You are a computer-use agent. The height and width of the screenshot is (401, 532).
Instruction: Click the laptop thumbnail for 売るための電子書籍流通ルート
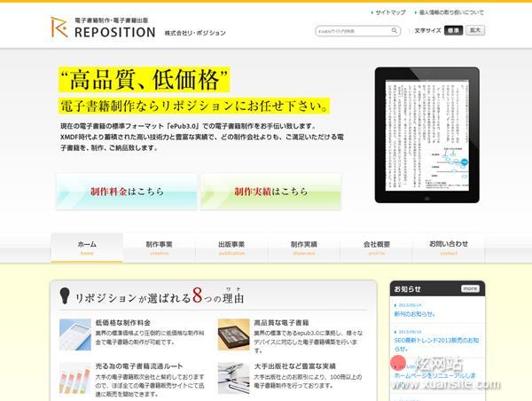75,377
